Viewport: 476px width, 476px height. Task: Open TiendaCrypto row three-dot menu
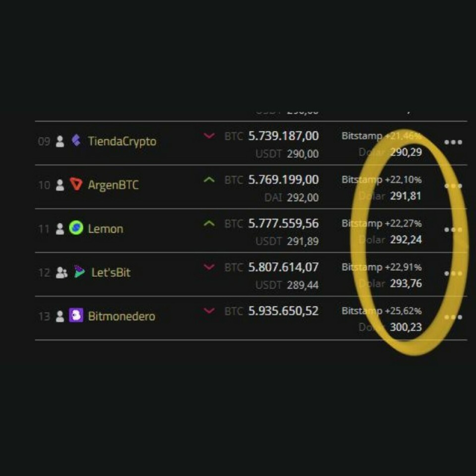[453, 142]
